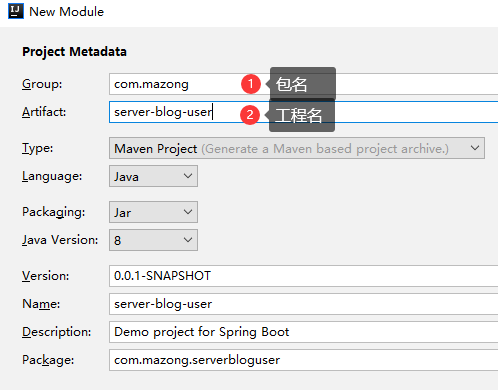Click the IntelliJ IDEA logo icon

16,11
